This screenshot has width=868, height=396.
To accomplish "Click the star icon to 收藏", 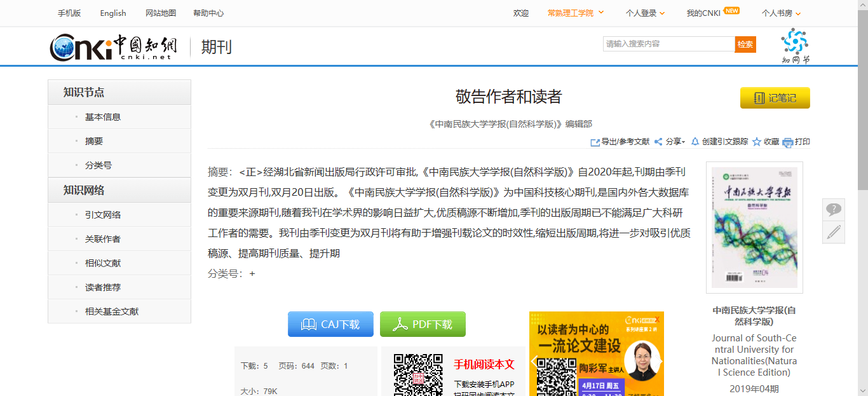I will (757, 142).
